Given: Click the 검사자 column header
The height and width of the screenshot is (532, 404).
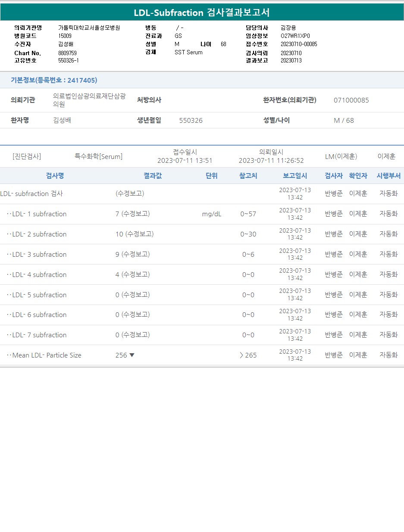Looking at the screenshot, I should click(x=333, y=176).
